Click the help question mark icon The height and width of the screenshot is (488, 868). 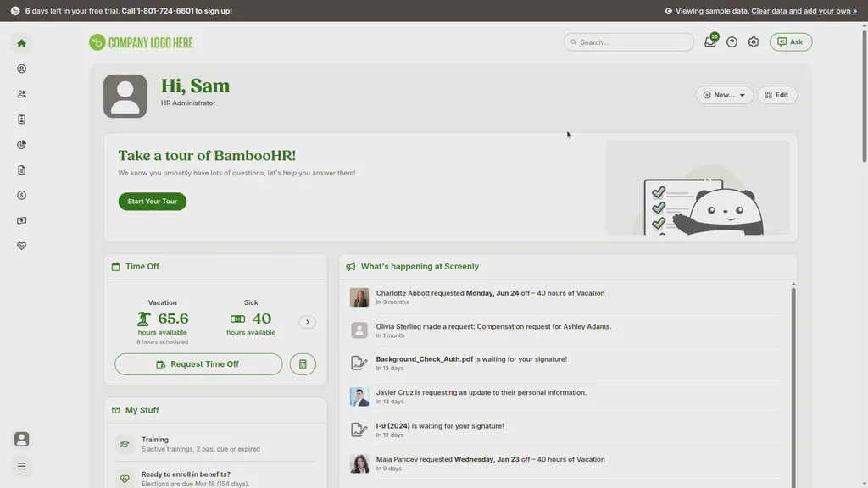tap(732, 41)
